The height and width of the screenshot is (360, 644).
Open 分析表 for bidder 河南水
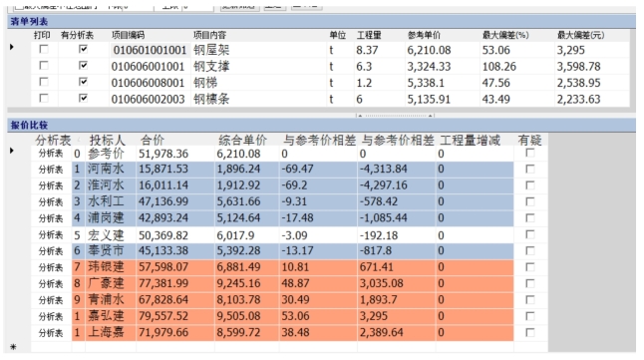point(51,170)
